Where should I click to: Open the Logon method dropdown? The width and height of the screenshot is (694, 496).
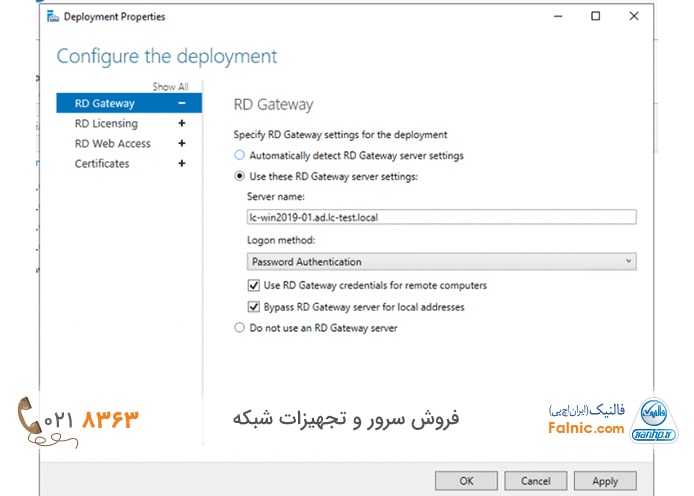pos(441,261)
